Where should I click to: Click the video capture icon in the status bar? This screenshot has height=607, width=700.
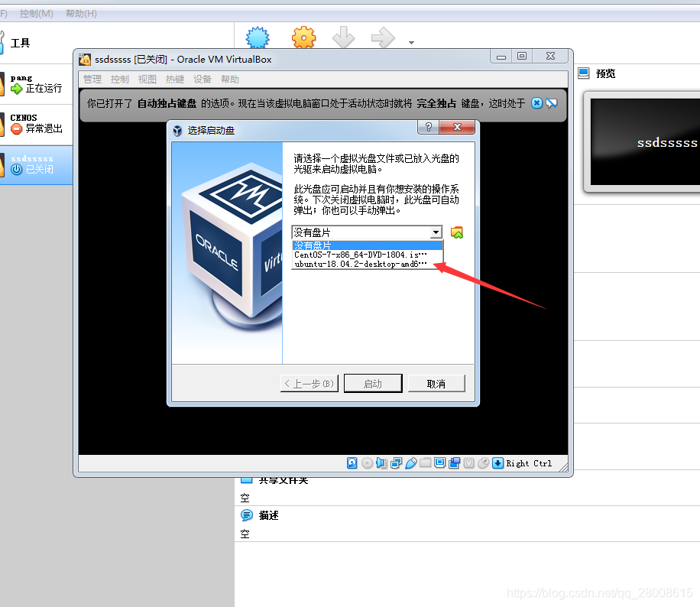click(455, 463)
